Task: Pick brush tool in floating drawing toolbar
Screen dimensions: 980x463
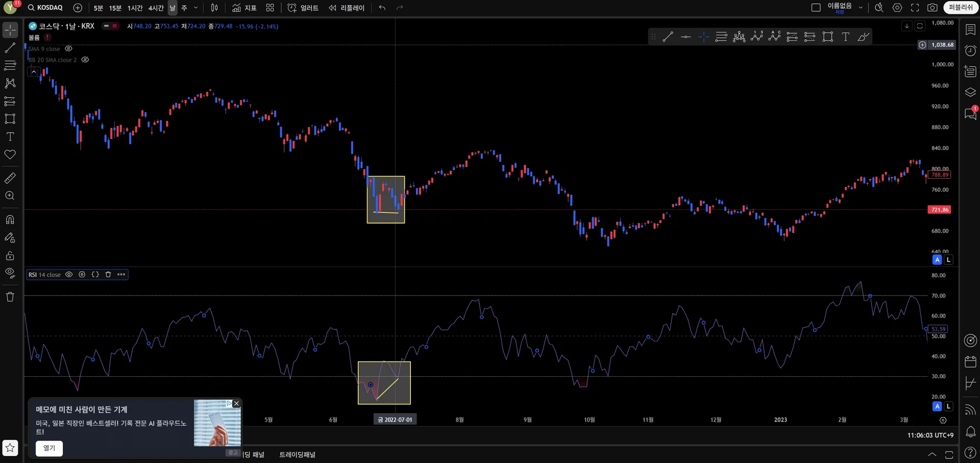Action: tap(863, 37)
